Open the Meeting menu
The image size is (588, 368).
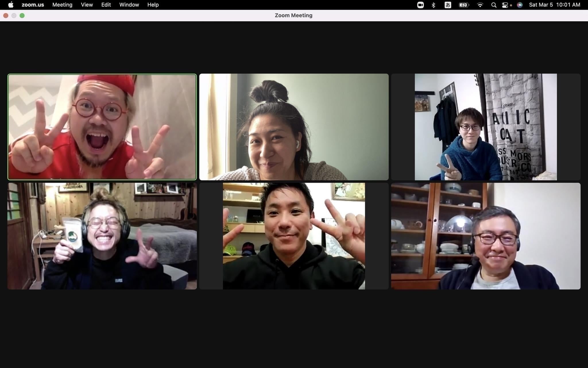[62, 5]
